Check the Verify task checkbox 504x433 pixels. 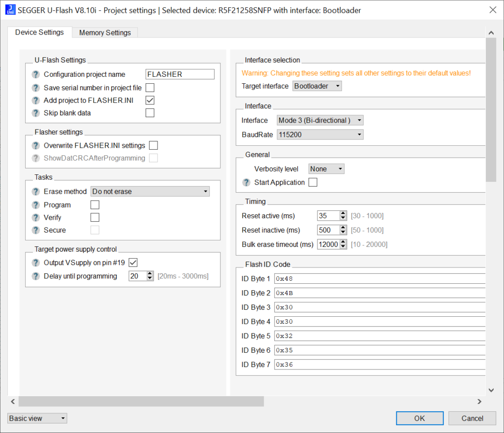95,217
